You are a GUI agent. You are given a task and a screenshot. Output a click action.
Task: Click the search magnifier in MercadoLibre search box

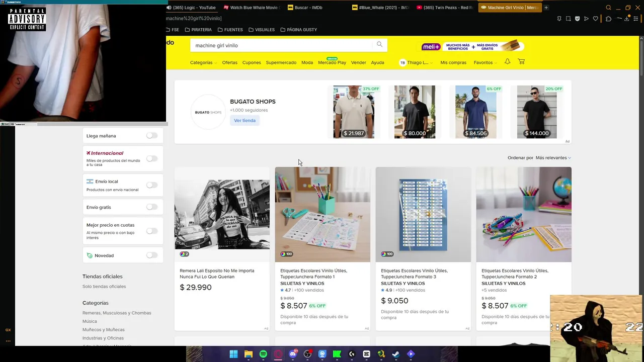tap(379, 45)
